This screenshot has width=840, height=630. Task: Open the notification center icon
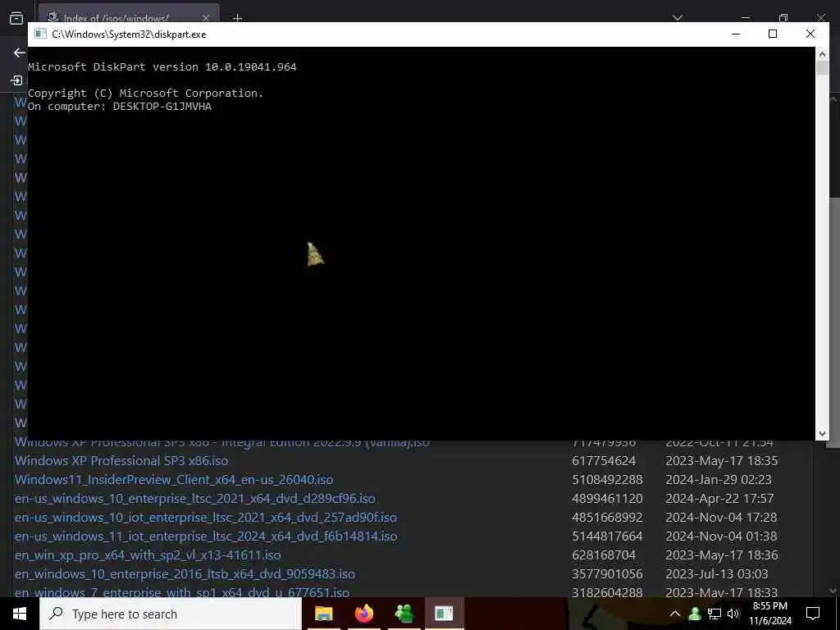point(813,614)
